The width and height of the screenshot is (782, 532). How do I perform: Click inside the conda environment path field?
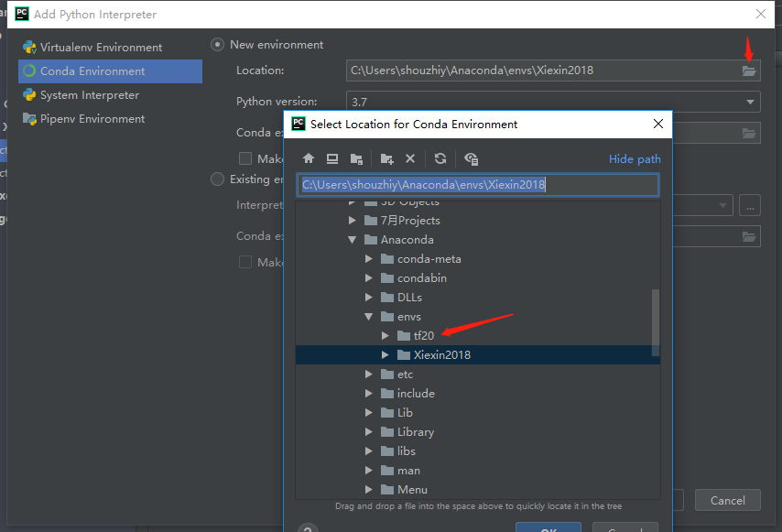coord(476,184)
